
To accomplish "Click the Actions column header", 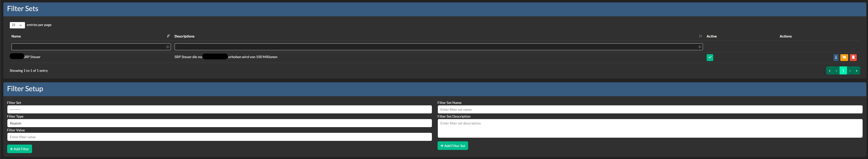I will [x=785, y=36].
